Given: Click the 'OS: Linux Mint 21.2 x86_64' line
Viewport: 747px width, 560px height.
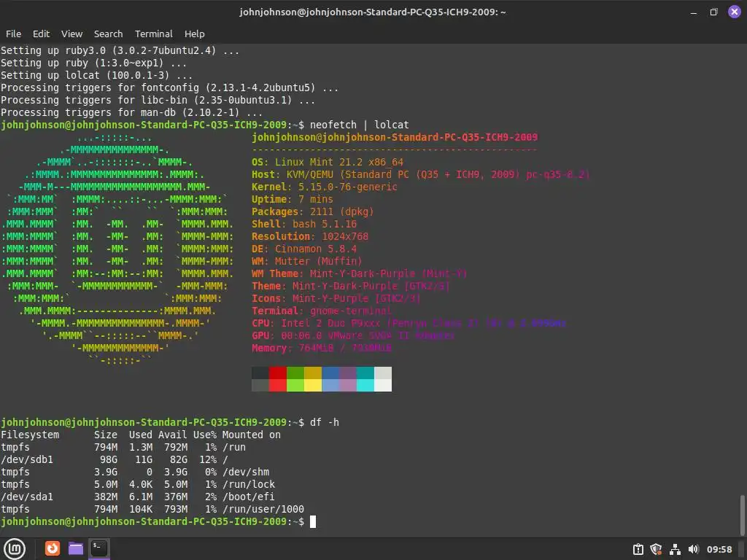Looking at the screenshot, I should [328, 162].
